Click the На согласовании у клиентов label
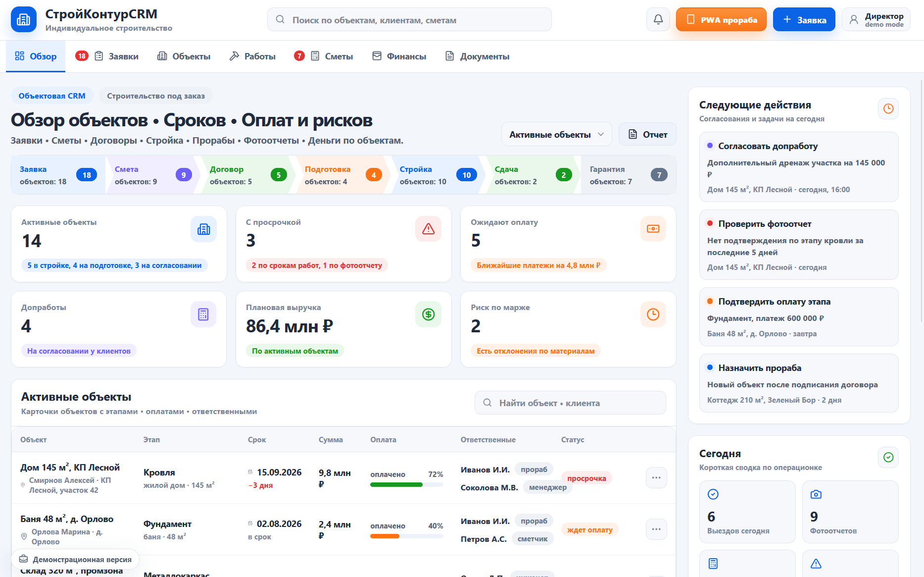Image resolution: width=924 pixels, height=577 pixels. click(x=79, y=351)
